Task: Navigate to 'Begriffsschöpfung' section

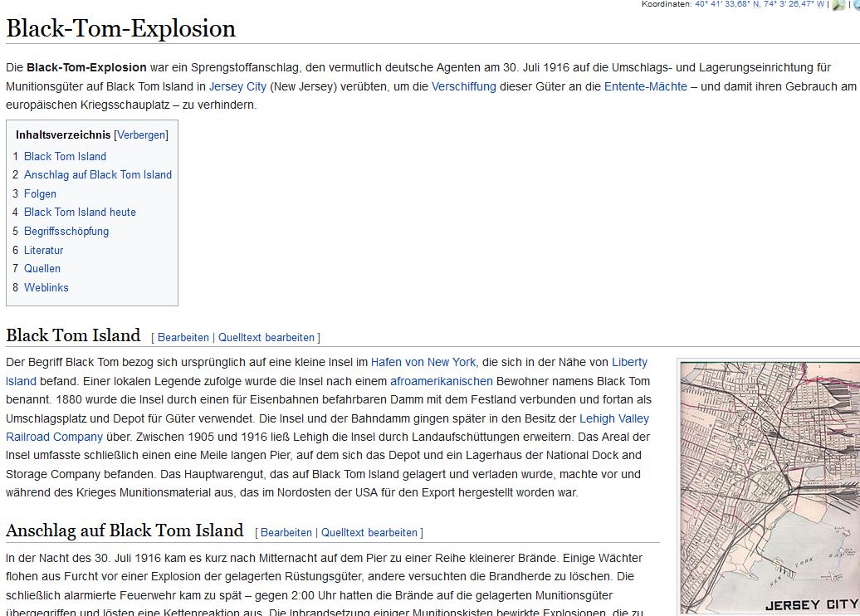Action: point(66,231)
